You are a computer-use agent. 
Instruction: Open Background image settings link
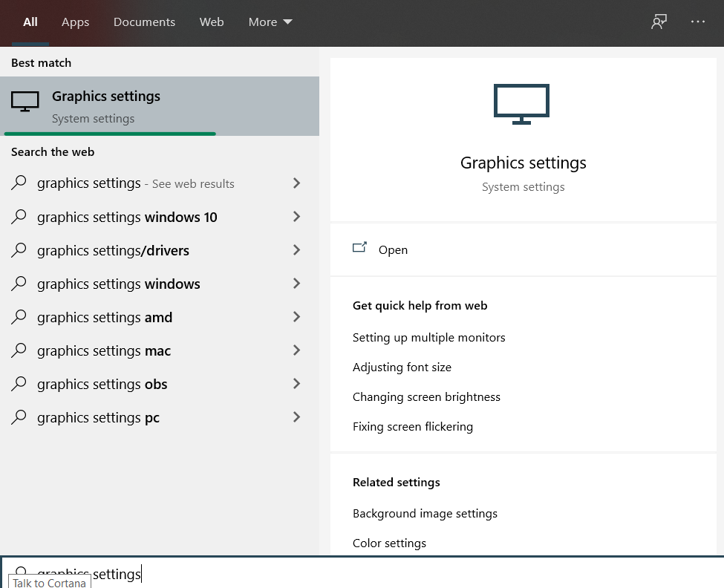click(x=425, y=514)
